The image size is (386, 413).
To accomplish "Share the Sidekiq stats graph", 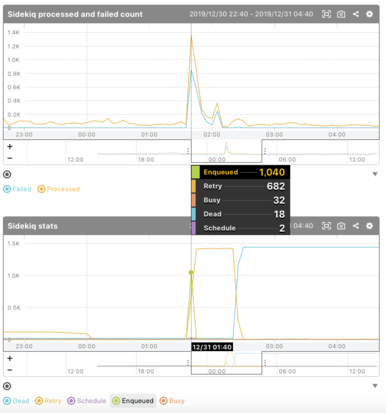I will point(356,226).
